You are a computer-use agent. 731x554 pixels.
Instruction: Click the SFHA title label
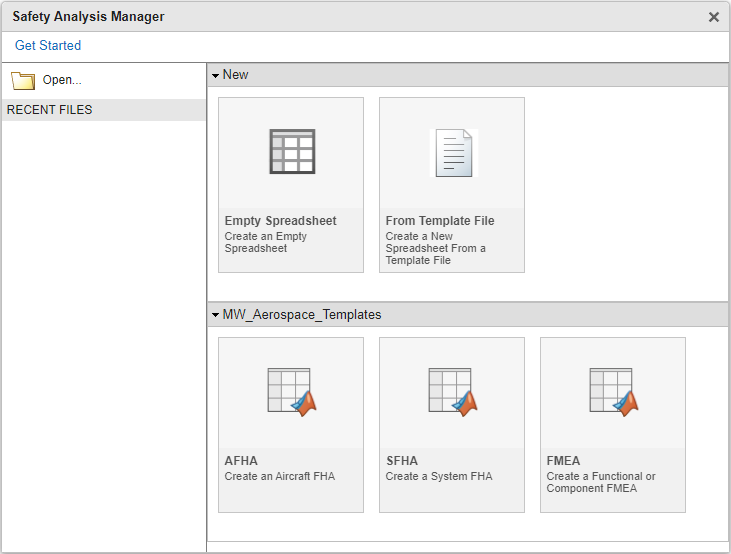(x=402, y=461)
